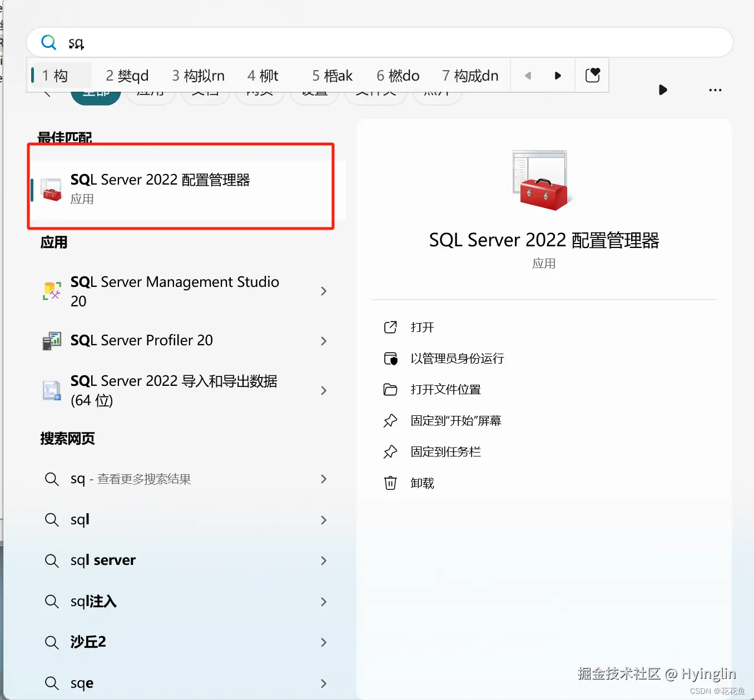The width and height of the screenshot is (754, 700).
Task: Click the Management Studio app icon
Action: (52, 291)
